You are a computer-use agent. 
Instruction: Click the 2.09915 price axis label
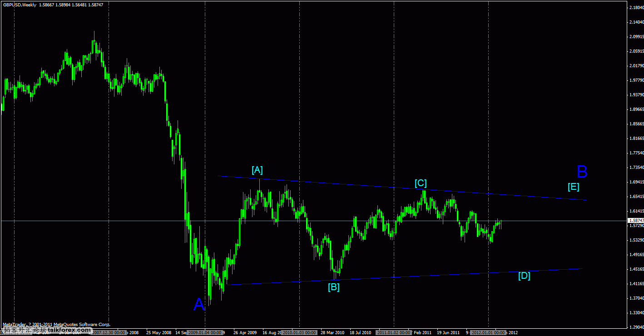[x=636, y=37]
